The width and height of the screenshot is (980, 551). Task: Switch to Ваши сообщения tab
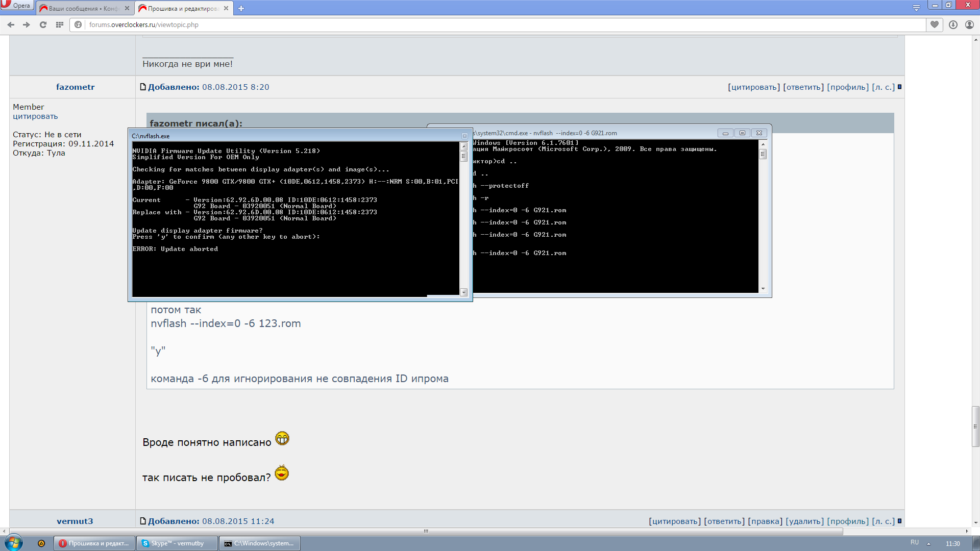pos(82,8)
